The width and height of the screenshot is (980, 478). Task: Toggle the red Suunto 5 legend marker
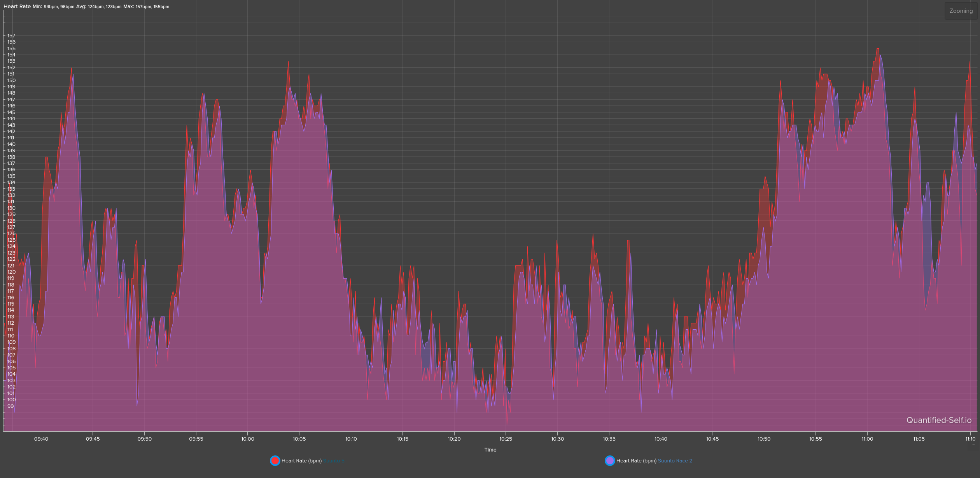(275, 460)
